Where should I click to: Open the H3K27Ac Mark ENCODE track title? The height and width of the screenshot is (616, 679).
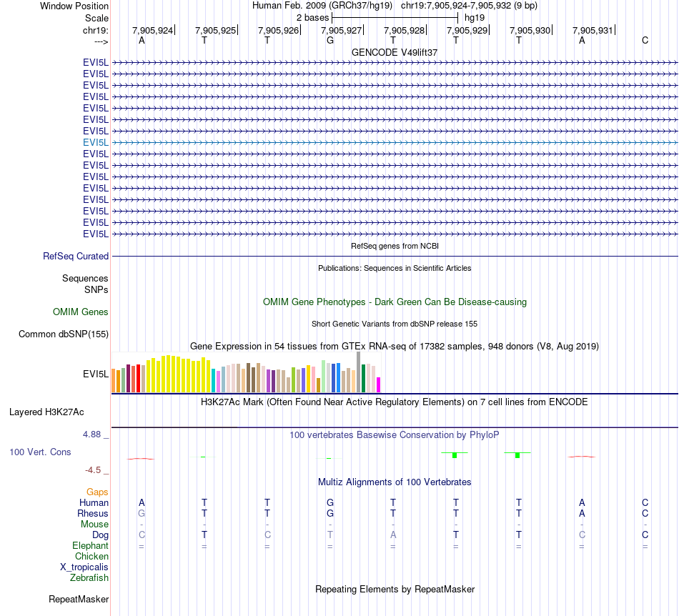coord(395,402)
